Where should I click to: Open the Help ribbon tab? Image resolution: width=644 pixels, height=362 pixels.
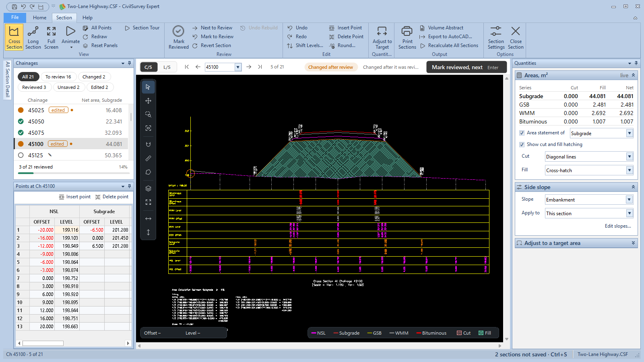(87, 17)
